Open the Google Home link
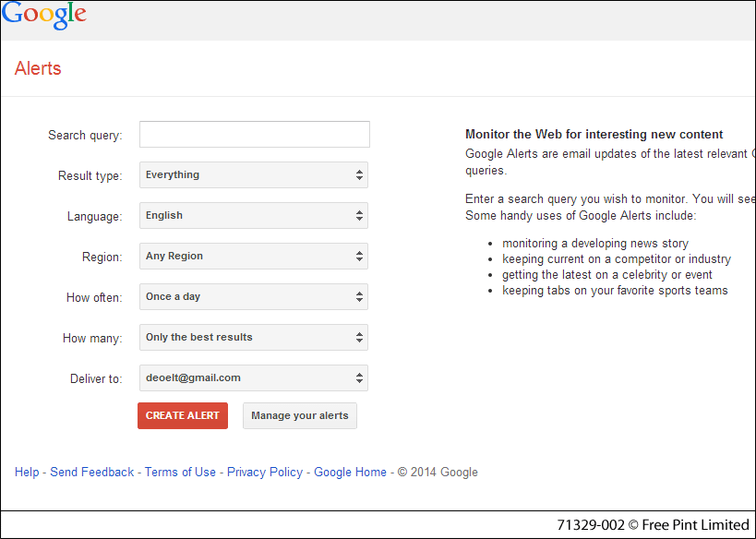 click(x=351, y=472)
